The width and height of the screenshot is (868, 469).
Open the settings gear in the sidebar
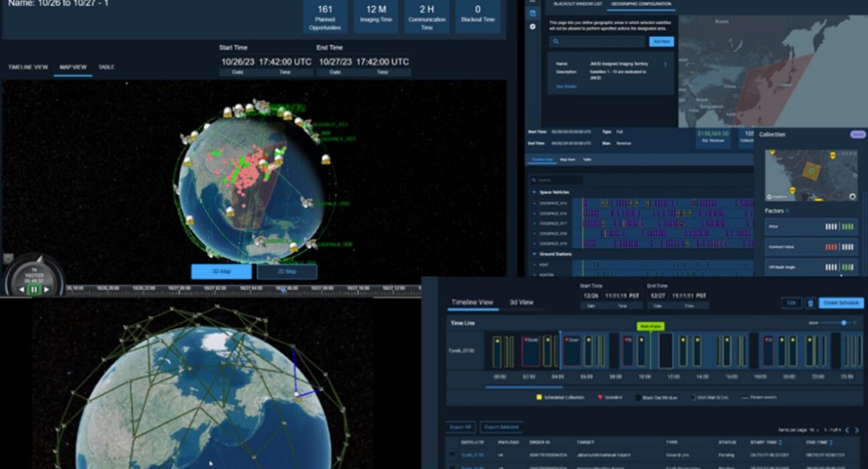[x=532, y=27]
